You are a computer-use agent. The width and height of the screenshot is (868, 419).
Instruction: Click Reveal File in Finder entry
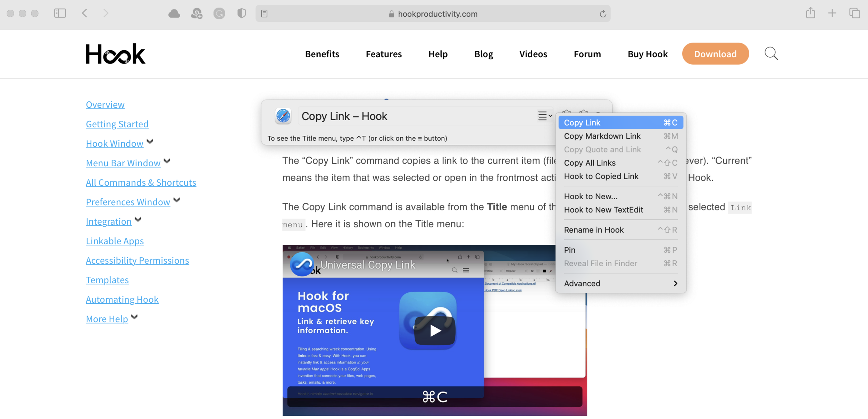(621, 263)
